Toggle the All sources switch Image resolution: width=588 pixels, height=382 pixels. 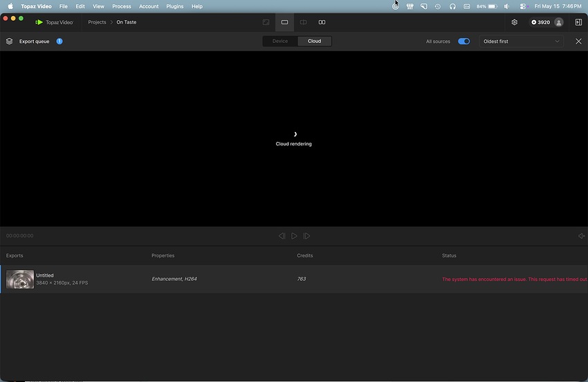click(x=464, y=42)
